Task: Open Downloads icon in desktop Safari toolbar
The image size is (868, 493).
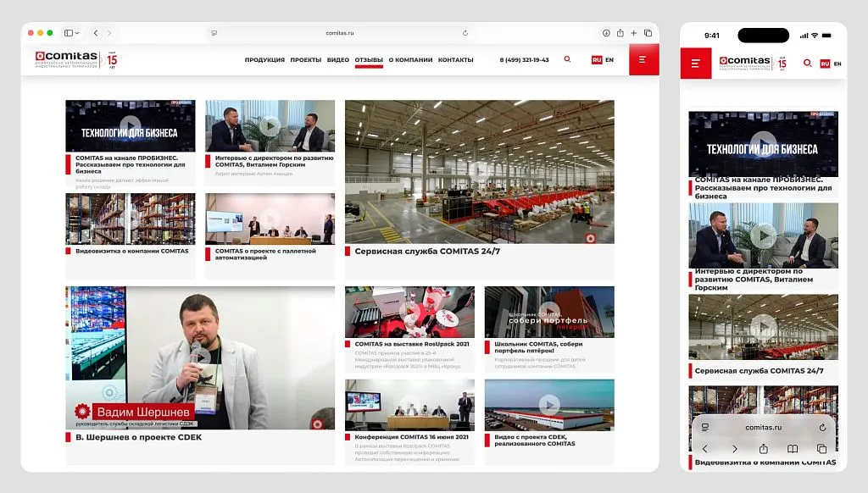Action: click(606, 33)
